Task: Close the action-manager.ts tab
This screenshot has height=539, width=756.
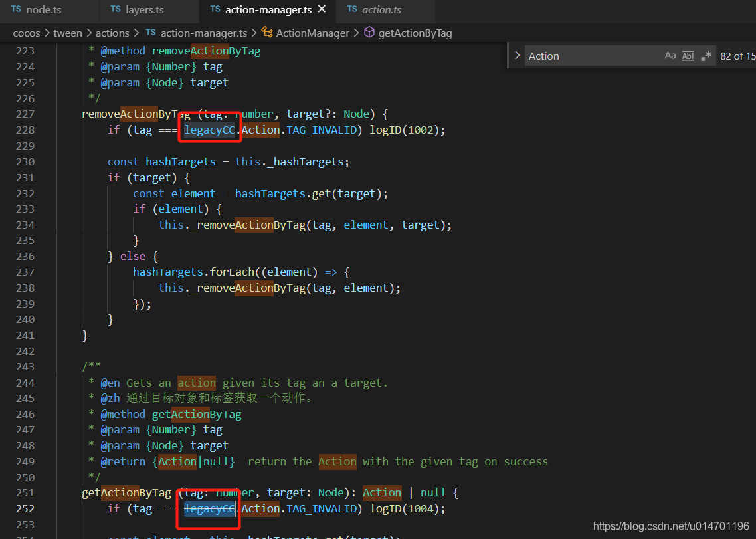Action: [323, 9]
